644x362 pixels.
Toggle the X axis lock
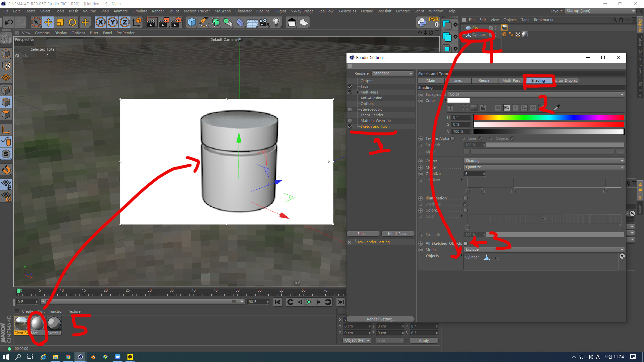pos(100,22)
